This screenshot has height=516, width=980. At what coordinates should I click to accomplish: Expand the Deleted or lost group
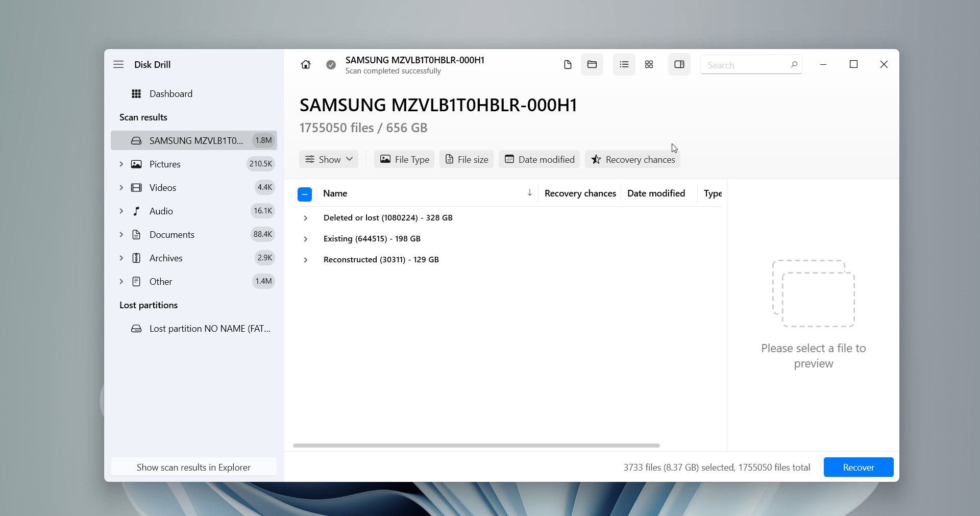point(305,218)
